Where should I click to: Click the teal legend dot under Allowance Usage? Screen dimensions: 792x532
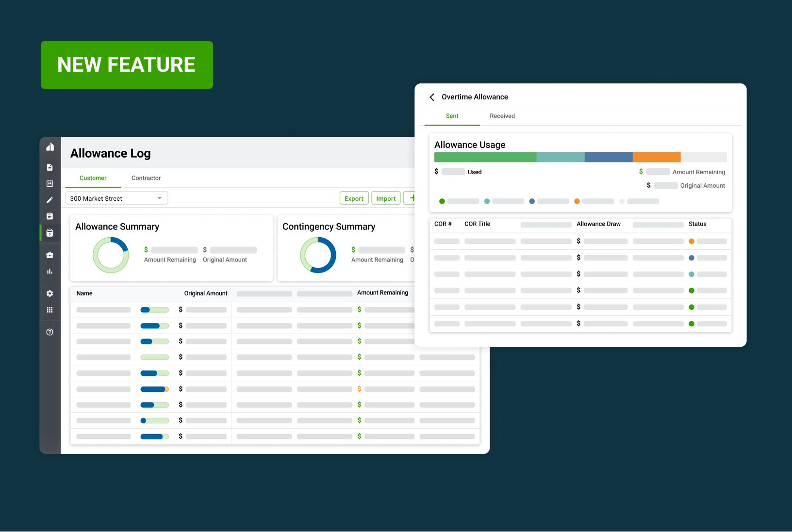(x=487, y=201)
